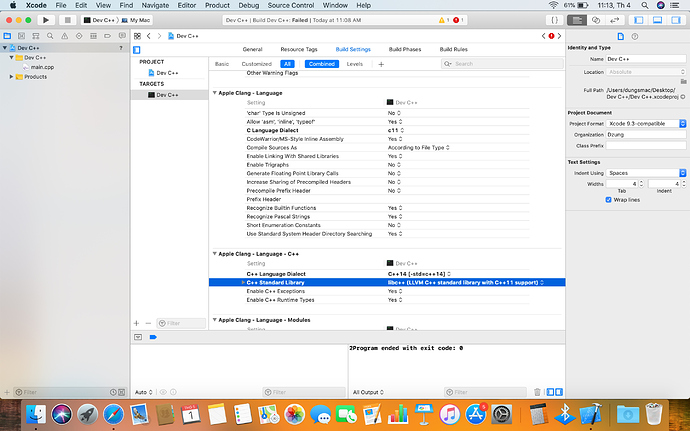Add a new target with plus button
This screenshot has height=431, width=690.
136,323
